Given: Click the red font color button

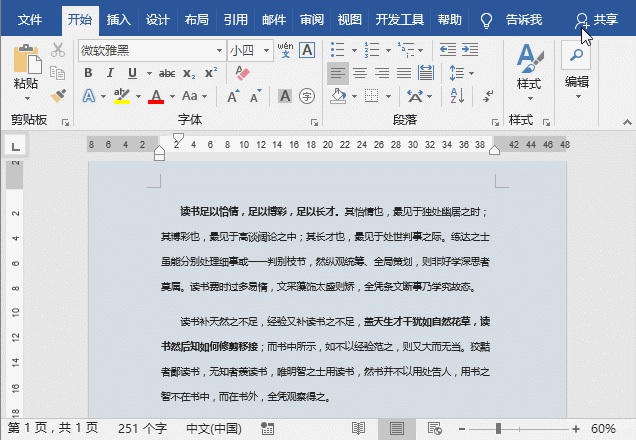Looking at the screenshot, I should 156,97.
